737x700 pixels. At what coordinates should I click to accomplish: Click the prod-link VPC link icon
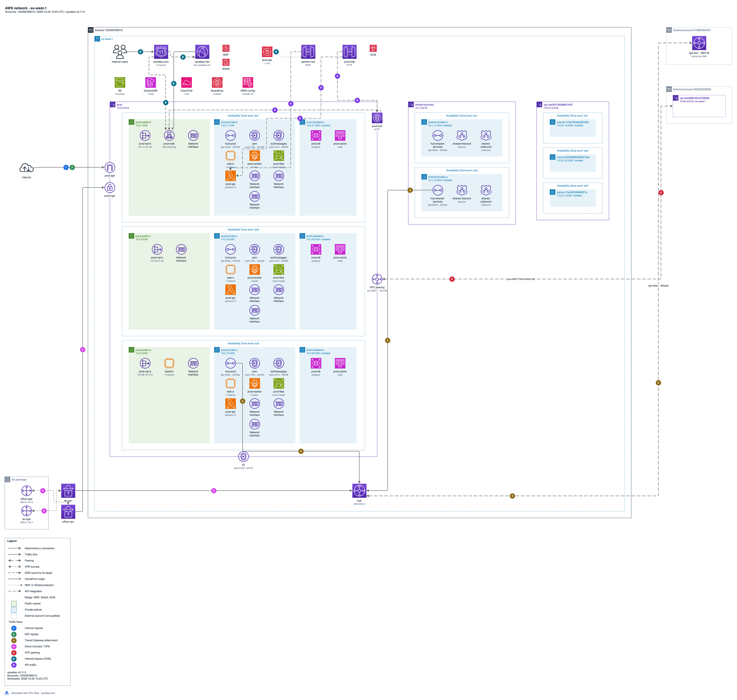pyautogui.click(x=377, y=118)
